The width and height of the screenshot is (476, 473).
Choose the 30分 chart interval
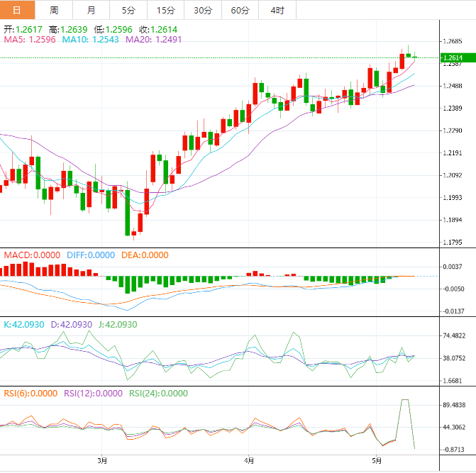pyautogui.click(x=203, y=10)
